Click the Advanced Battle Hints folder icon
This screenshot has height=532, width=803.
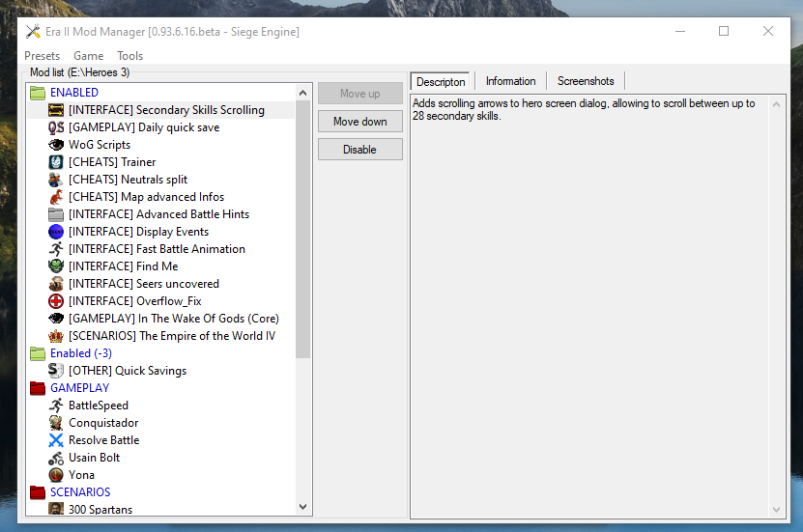pyautogui.click(x=56, y=214)
